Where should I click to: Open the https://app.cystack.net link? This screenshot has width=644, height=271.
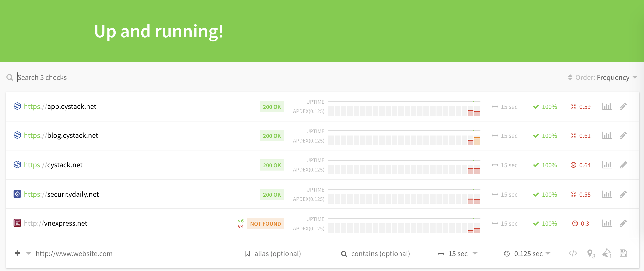pos(60,107)
